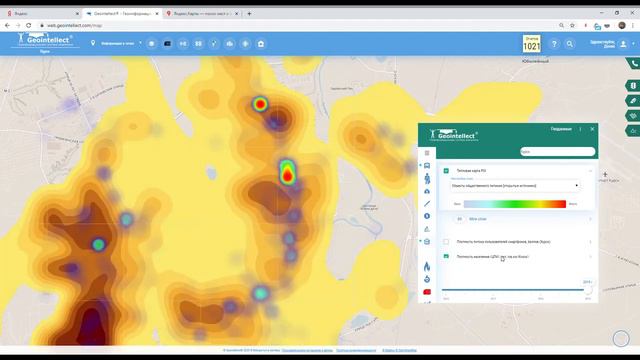Open options for population density row
This screenshot has width=640, height=360.
coord(590,256)
